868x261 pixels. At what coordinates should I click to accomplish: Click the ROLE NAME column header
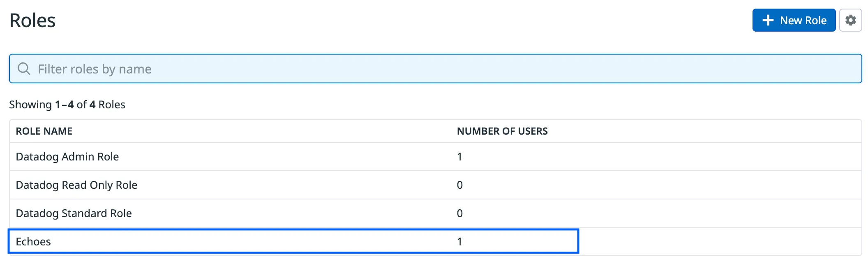[x=44, y=131]
